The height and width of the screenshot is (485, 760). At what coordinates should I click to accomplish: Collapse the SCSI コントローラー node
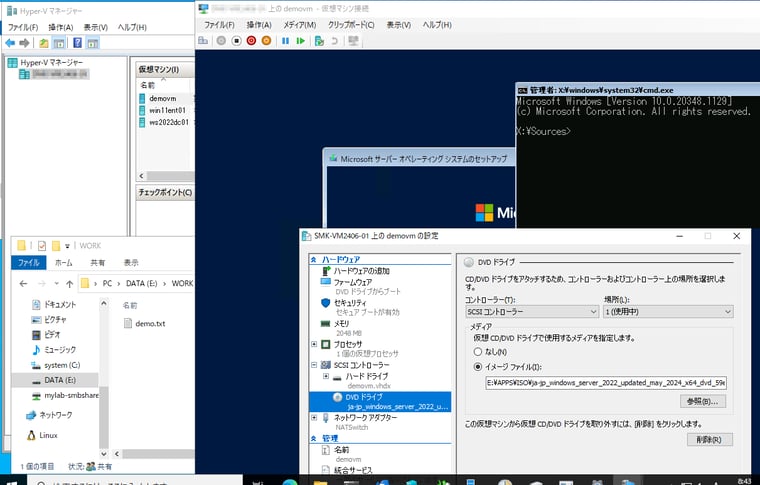point(314,365)
